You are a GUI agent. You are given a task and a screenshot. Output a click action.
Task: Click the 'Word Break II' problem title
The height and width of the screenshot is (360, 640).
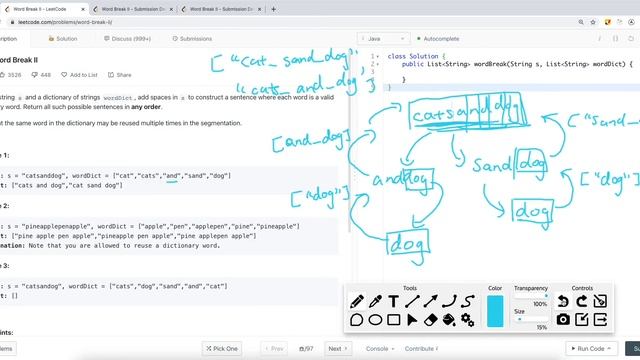(18, 60)
